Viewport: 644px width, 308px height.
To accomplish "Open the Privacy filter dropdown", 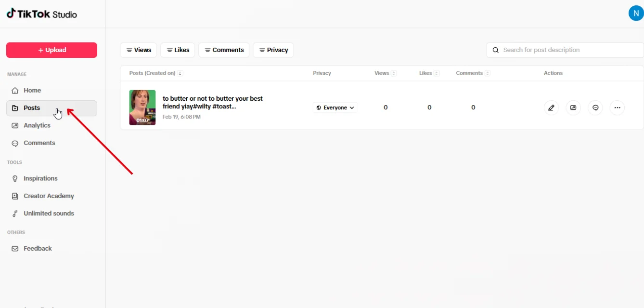I will tap(273, 50).
